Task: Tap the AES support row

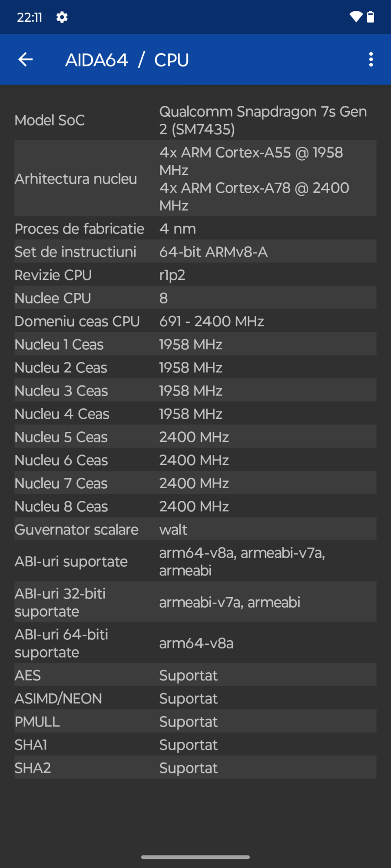Action: coord(195,675)
